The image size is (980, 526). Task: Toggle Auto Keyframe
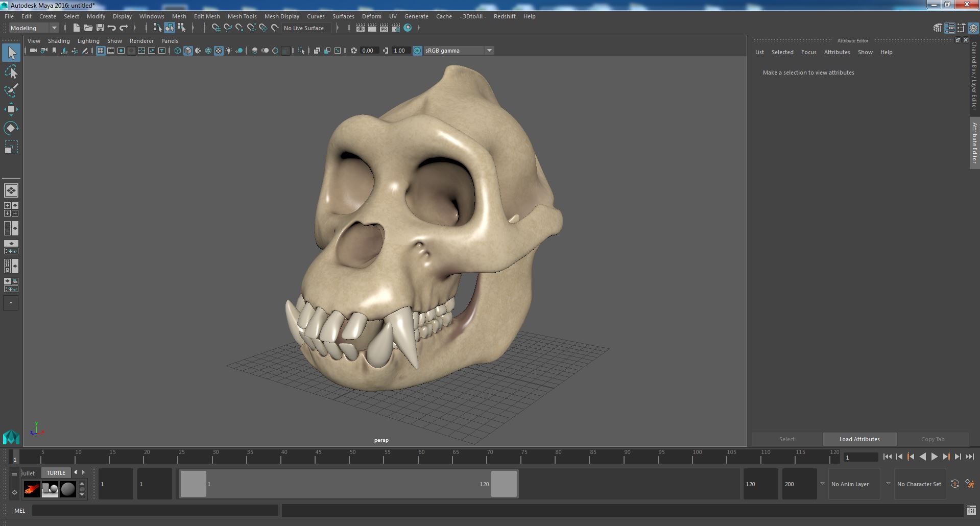pos(954,484)
